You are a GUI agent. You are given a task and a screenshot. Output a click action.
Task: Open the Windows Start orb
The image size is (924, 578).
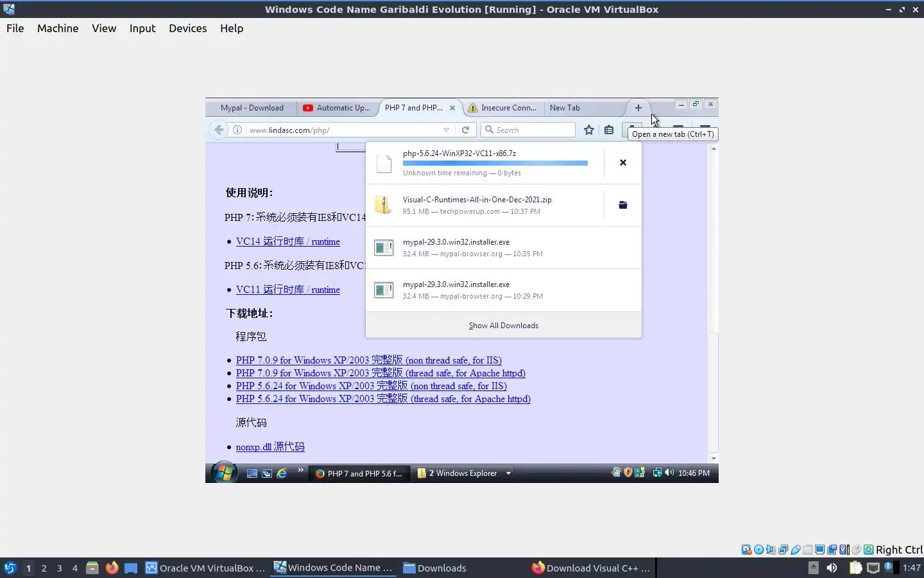pyautogui.click(x=224, y=473)
